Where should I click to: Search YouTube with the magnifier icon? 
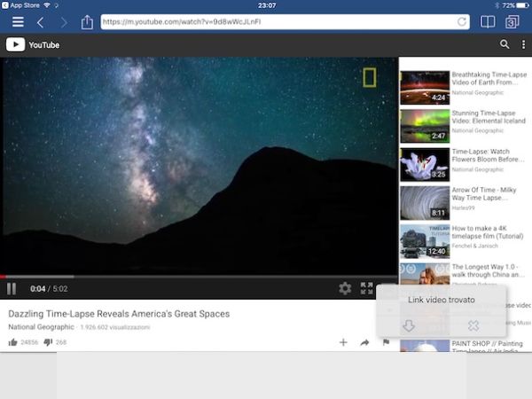(505, 44)
